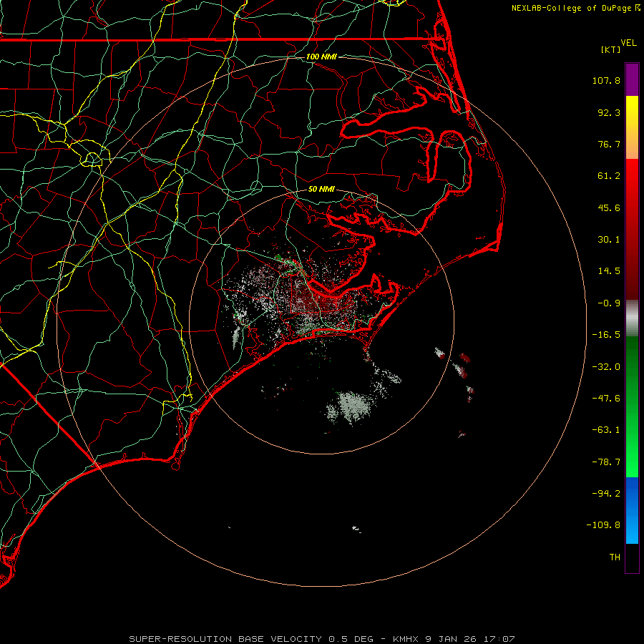This screenshot has width=644, height=644.
Task: Click the 50 NMI range ring label
Action: 321,190
